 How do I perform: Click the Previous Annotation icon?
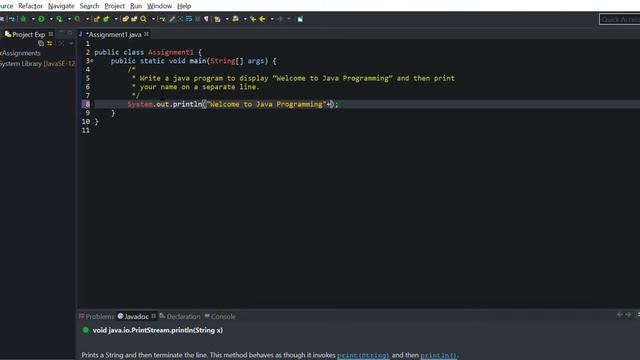(x=236, y=19)
